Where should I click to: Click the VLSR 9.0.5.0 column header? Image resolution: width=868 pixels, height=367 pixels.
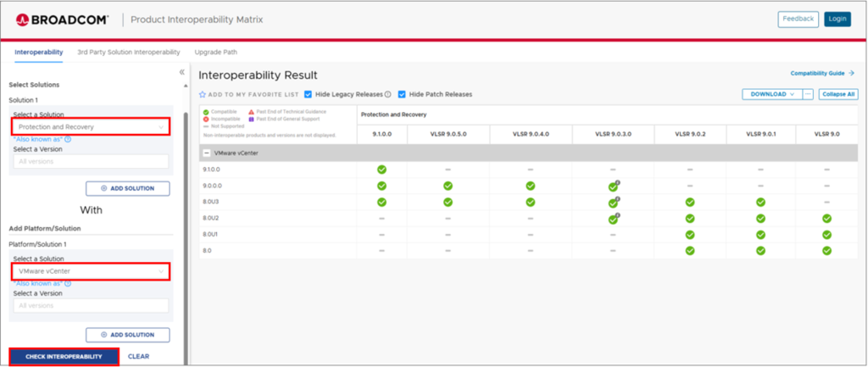(x=448, y=134)
